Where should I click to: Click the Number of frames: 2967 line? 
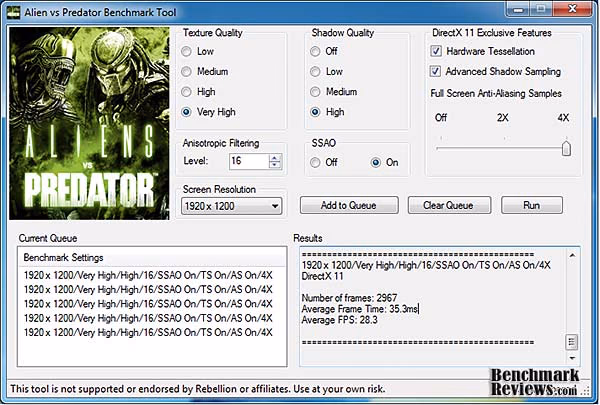pos(349,298)
